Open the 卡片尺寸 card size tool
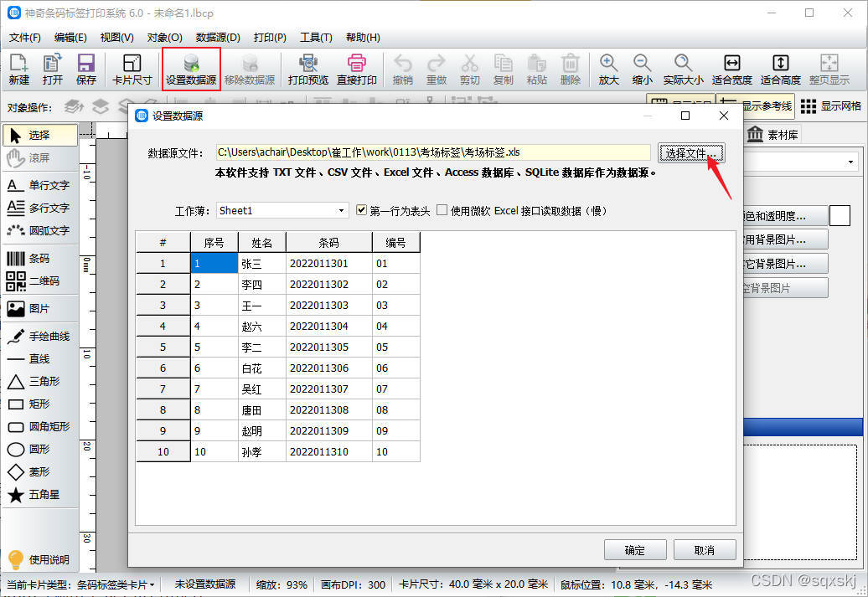Image resolution: width=868 pixels, height=597 pixels. [x=132, y=69]
